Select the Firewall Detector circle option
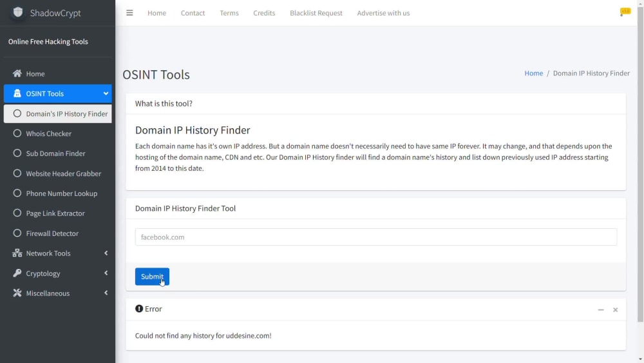This screenshot has height=363, width=644. [17, 233]
